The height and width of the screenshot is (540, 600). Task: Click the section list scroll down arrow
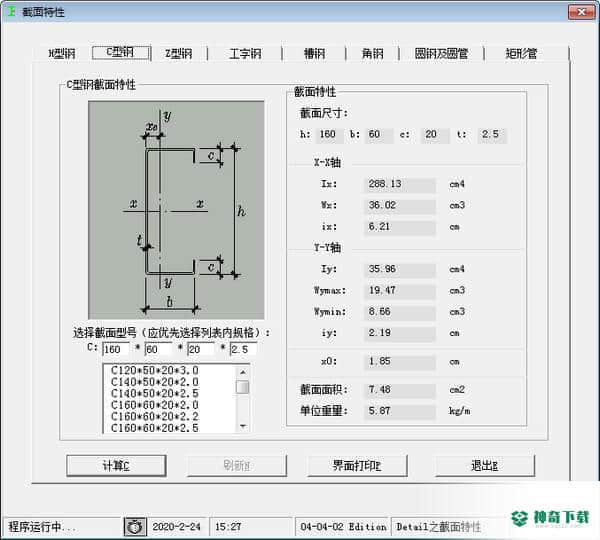click(x=243, y=426)
